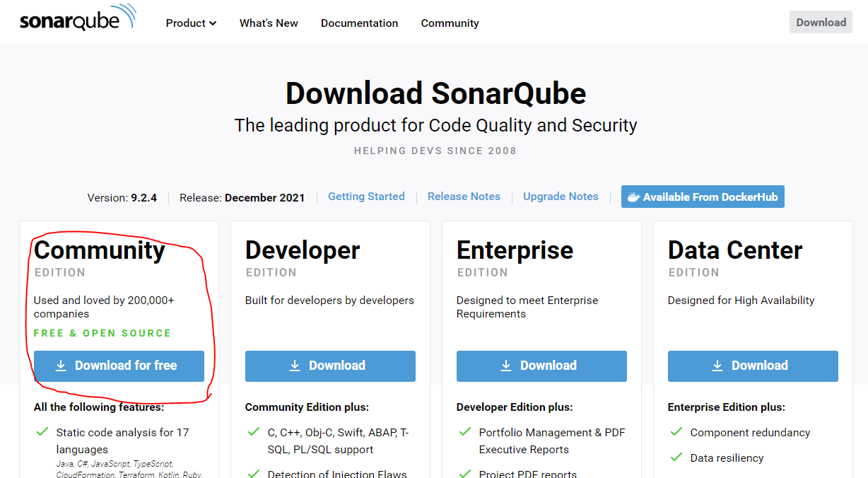Click 'Community Edition plus:' label
This screenshot has width=868, height=478.
[307, 407]
